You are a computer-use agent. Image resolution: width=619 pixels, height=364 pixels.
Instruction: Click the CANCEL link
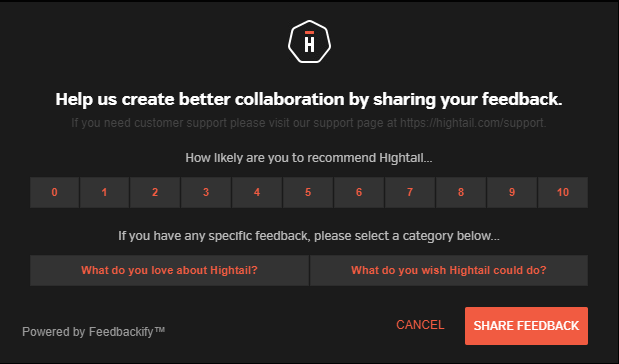(x=420, y=325)
